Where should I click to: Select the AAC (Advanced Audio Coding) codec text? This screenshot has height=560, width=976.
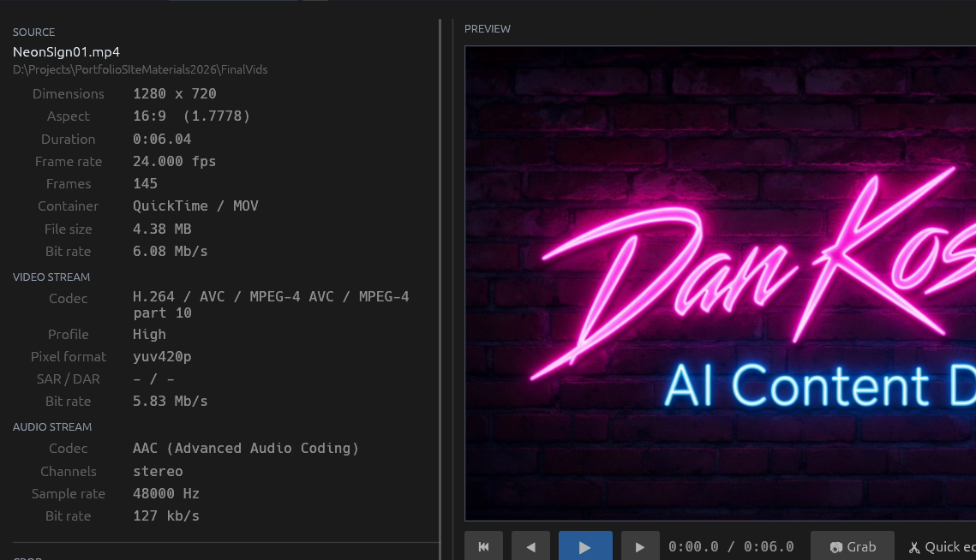coord(246,449)
